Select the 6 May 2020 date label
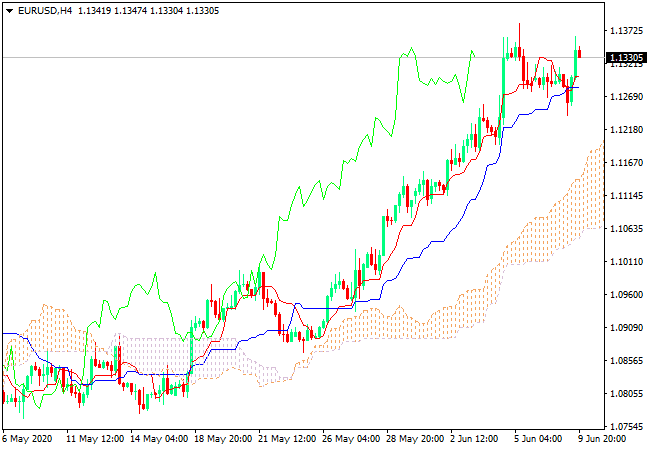Screen dimensions: 650x450 click(x=28, y=439)
